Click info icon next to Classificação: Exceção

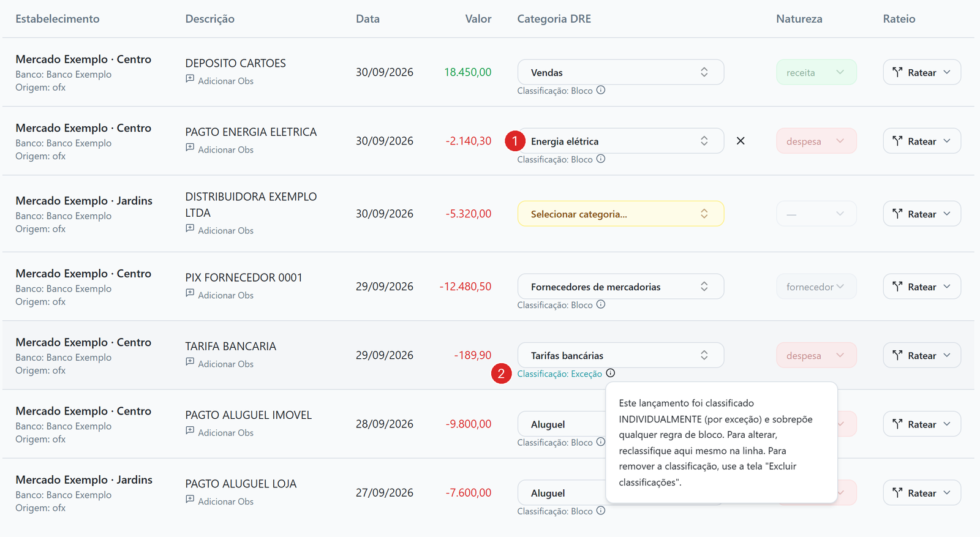[611, 373]
